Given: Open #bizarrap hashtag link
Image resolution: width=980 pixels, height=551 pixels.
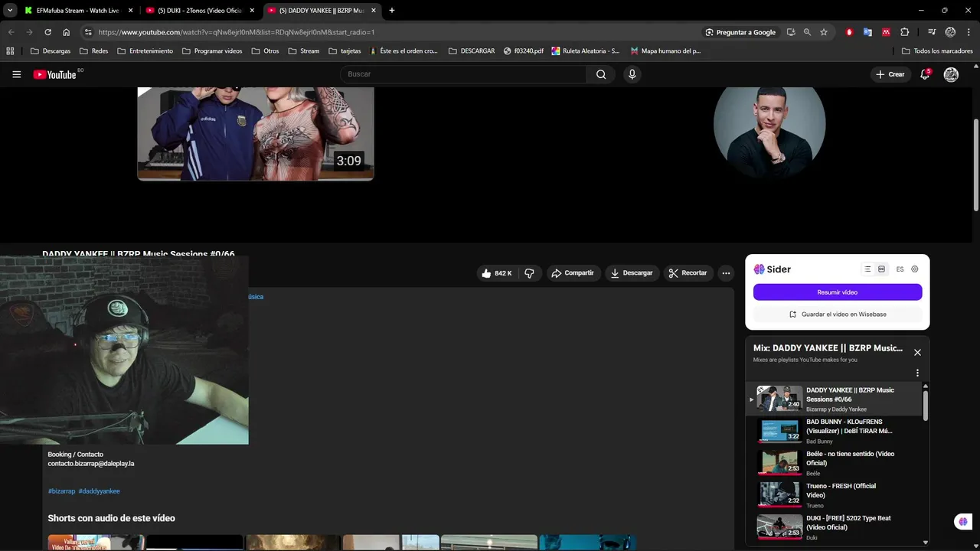Looking at the screenshot, I should [x=61, y=491].
